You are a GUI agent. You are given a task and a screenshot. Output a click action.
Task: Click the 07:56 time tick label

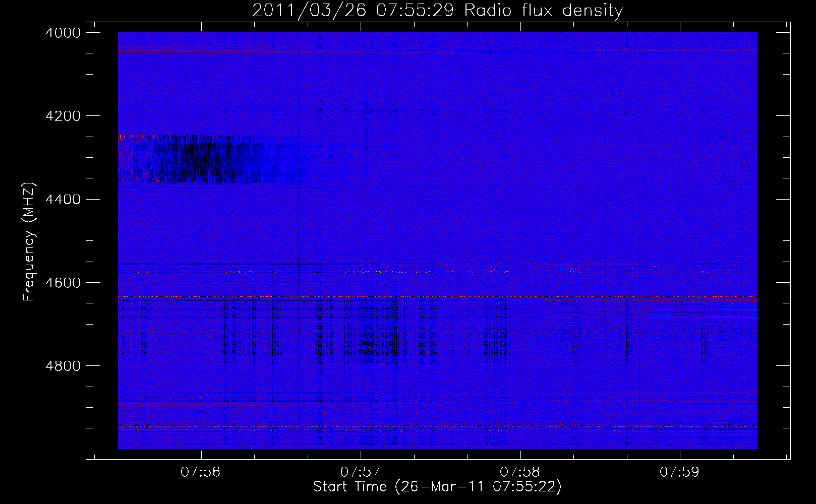201,472
